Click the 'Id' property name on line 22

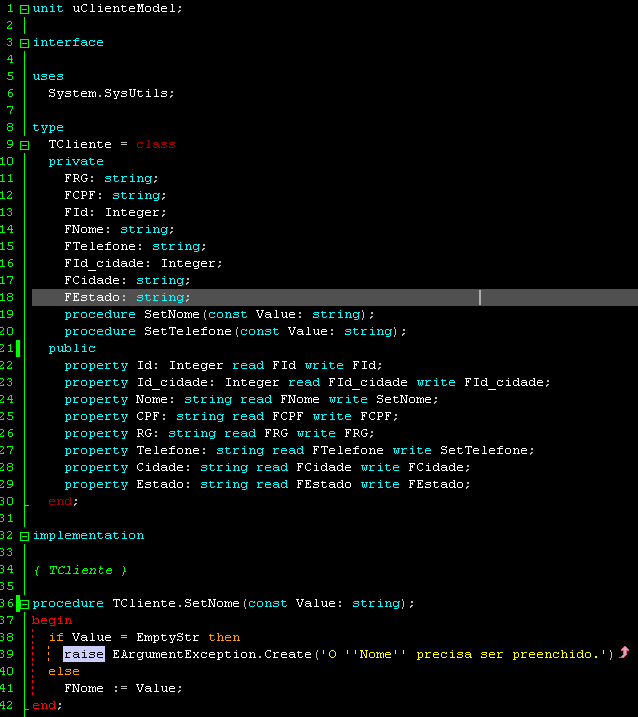144,365
